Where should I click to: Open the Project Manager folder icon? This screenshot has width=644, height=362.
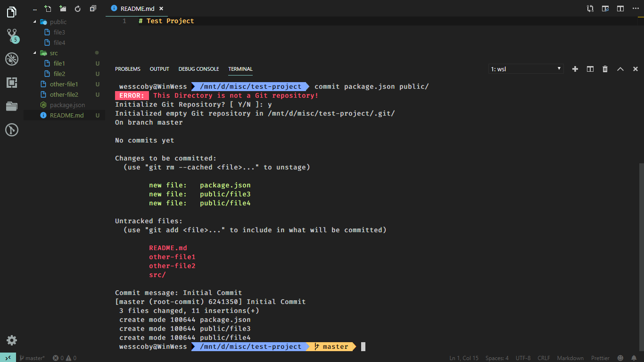point(12,106)
